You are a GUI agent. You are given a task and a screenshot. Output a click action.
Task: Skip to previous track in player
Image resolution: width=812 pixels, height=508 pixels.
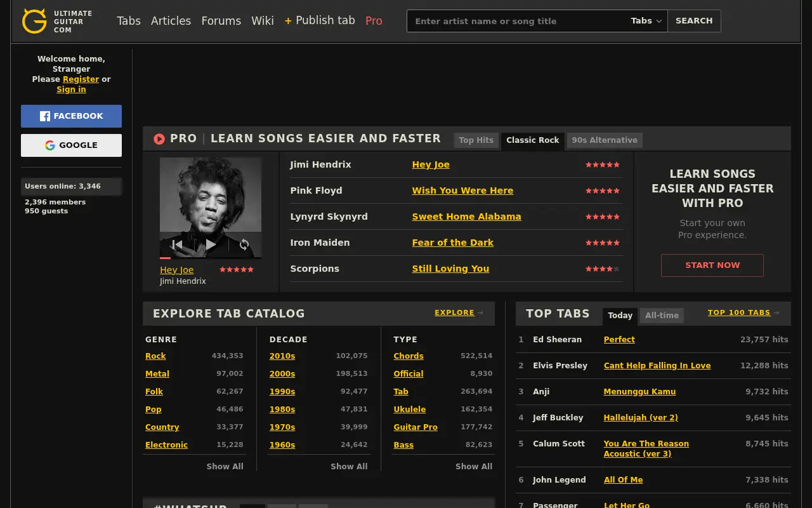pos(178,244)
